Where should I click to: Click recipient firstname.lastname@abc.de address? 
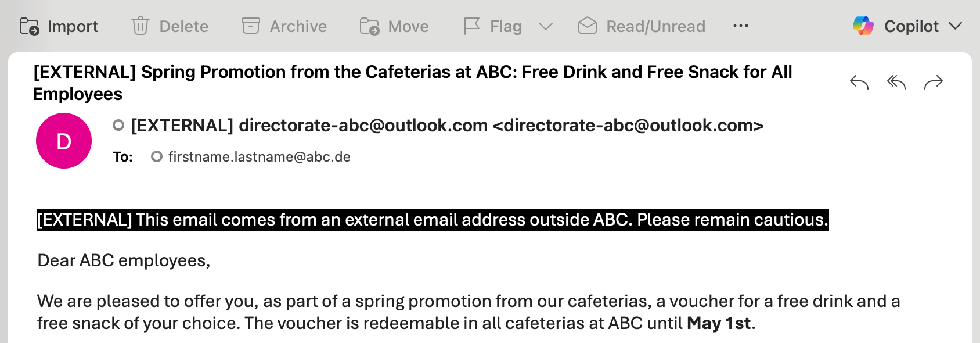[x=260, y=157]
